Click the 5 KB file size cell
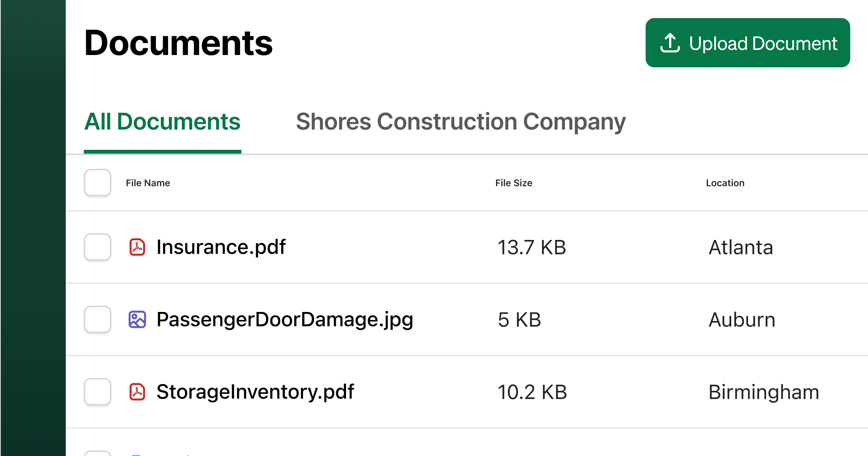This screenshot has width=868, height=456. click(x=519, y=320)
